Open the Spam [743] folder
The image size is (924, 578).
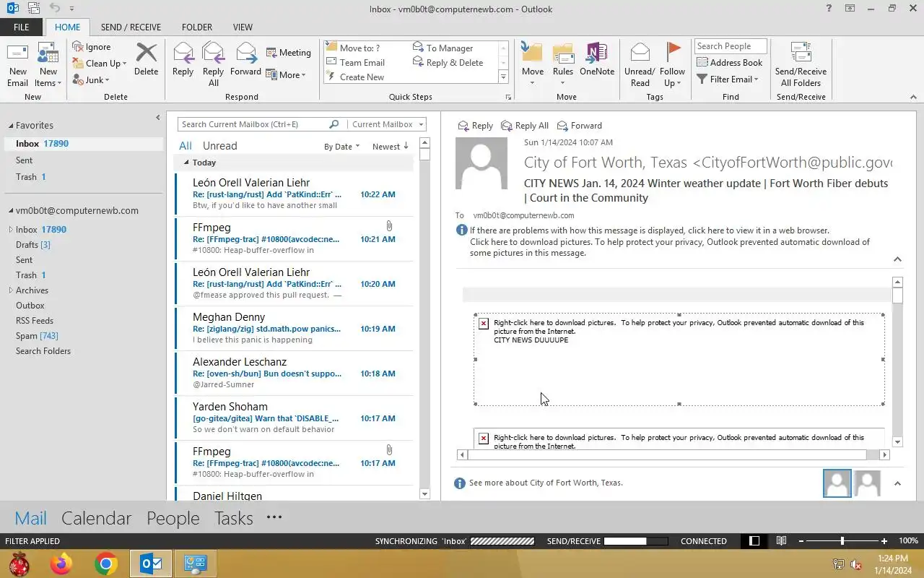point(37,336)
